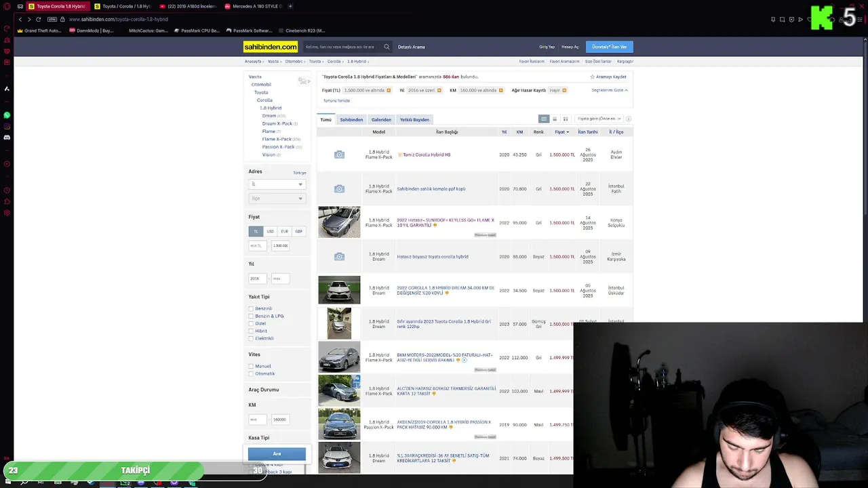Check the Hibrit fuel type box
Image resolution: width=868 pixels, height=488 pixels.
point(251,331)
